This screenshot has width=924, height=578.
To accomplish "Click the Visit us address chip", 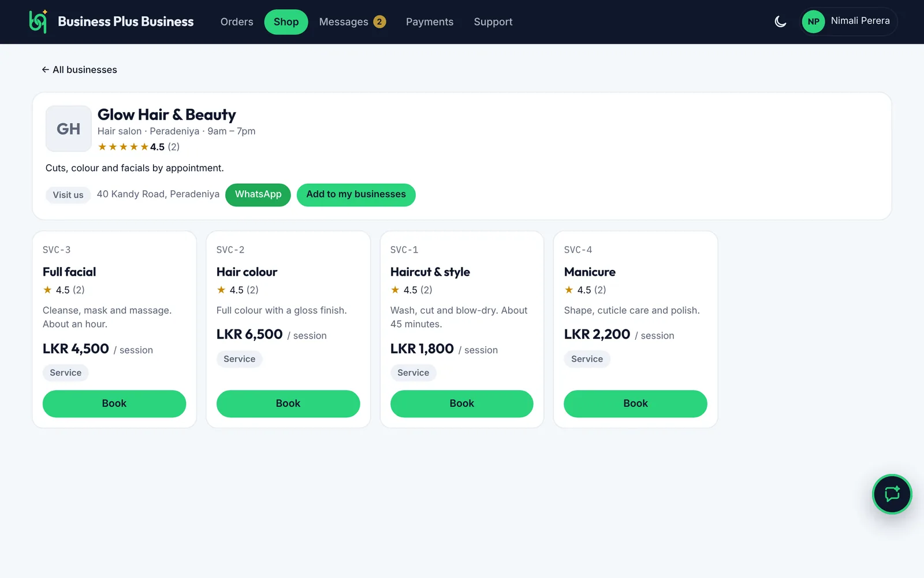I will click(68, 195).
